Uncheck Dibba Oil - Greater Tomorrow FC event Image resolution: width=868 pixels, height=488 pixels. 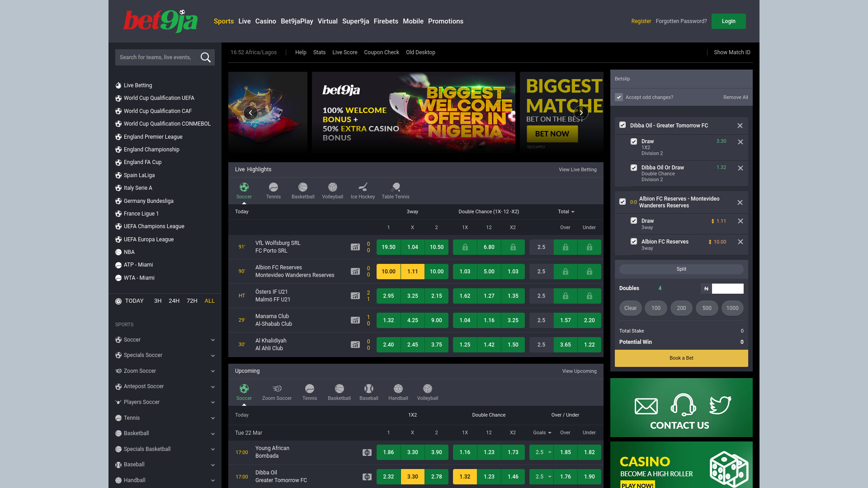coord(623,125)
